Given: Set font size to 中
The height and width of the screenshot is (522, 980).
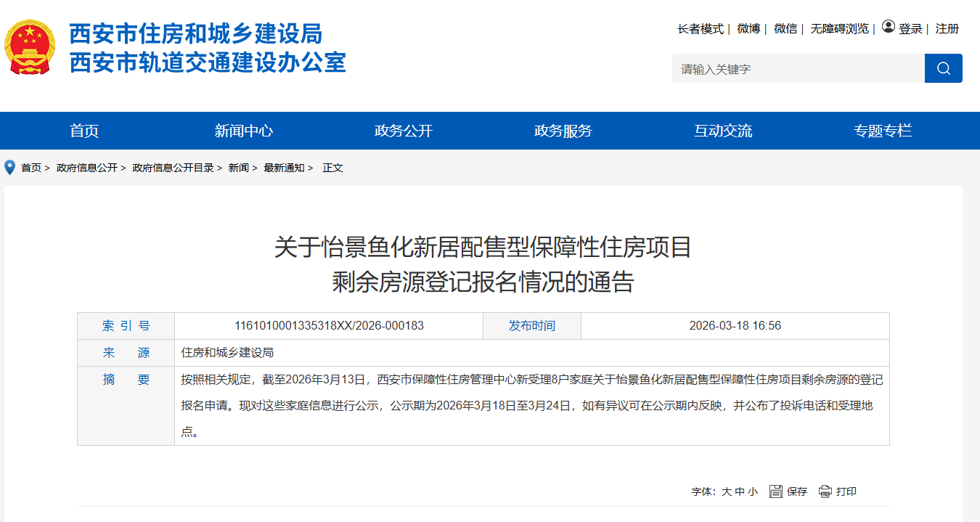Looking at the screenshot, I should (739, 492).
